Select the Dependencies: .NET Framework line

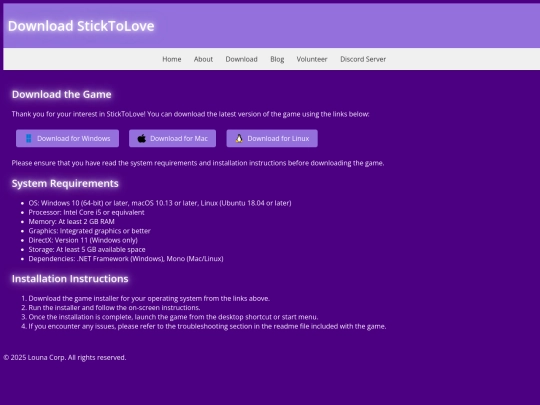126,259
